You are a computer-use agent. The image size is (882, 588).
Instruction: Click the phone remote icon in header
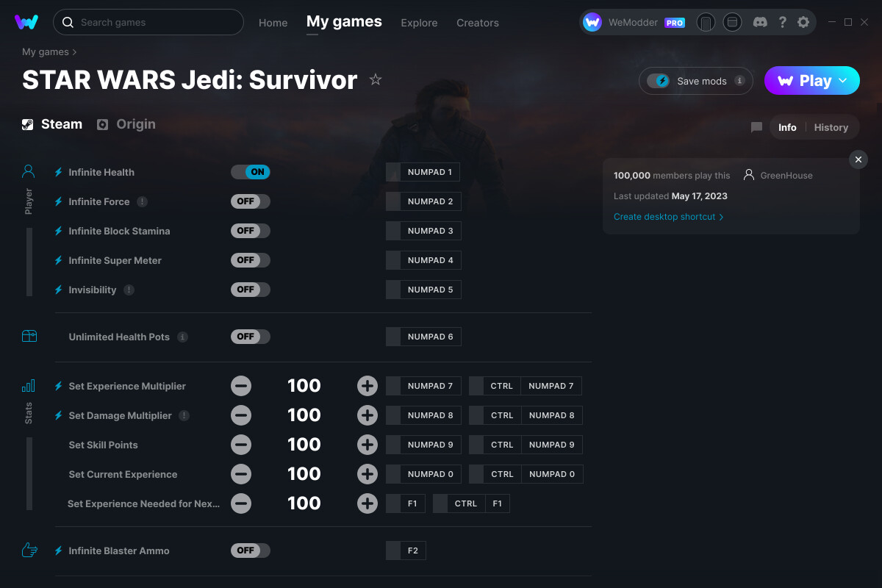pyautogui.click(x=706, y=22)
